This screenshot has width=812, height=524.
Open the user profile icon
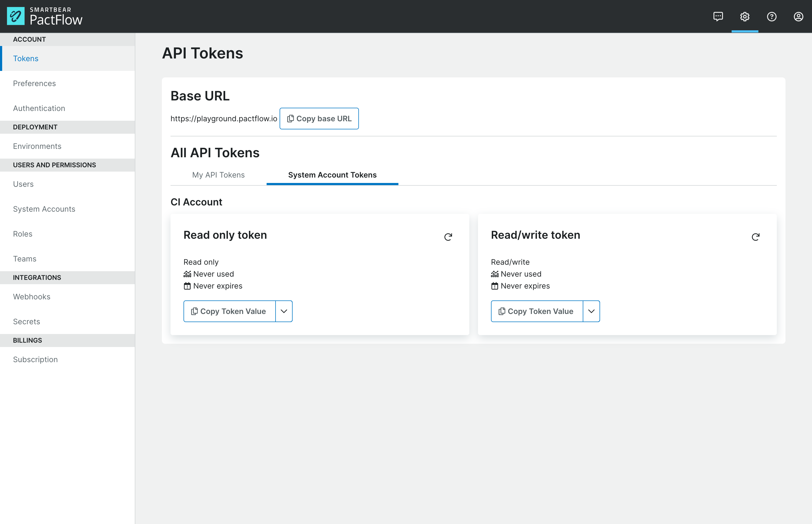pos(798,16)
